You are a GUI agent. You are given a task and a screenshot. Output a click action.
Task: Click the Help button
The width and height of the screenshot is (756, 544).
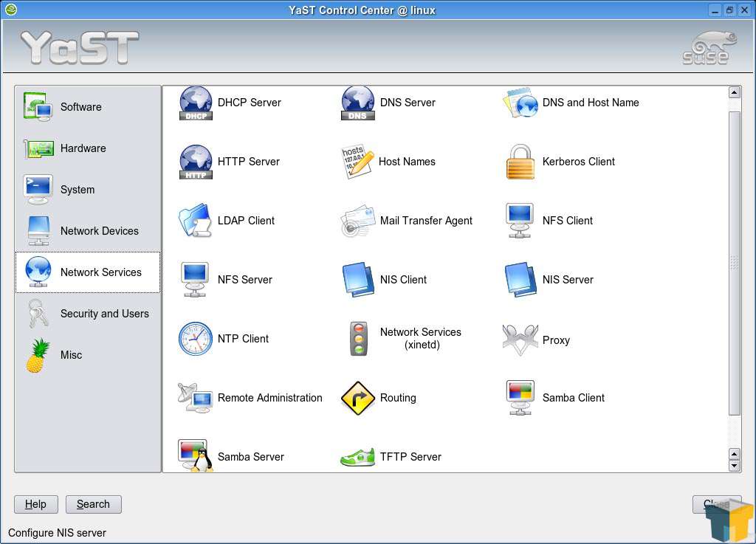[x=36, y=504]
